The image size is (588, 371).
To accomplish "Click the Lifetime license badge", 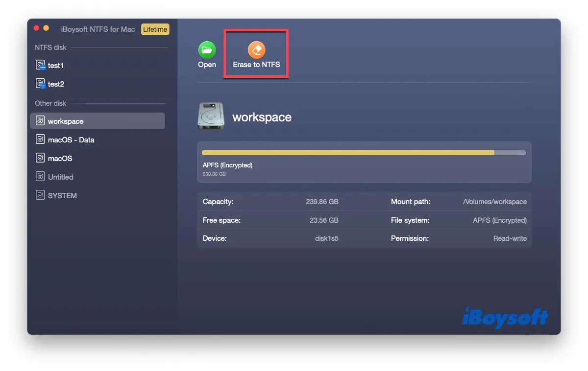I will point(155,29).
